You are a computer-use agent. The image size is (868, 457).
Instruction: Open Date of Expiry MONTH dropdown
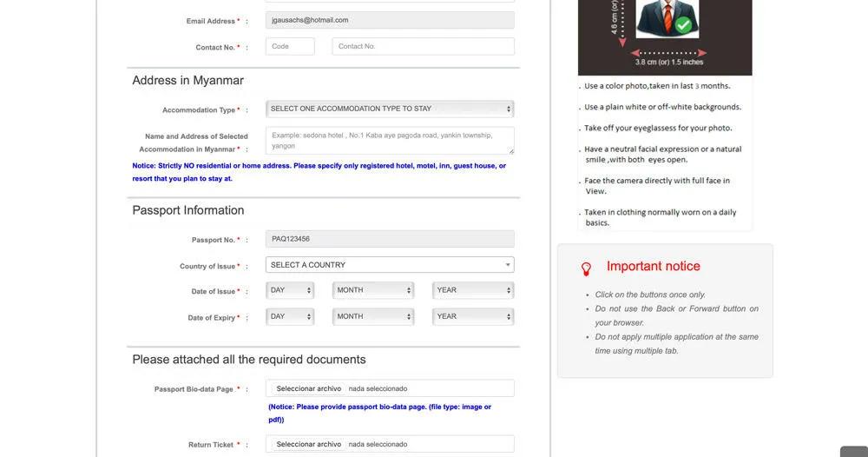point(373,316)
